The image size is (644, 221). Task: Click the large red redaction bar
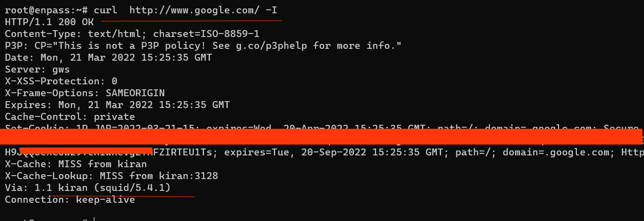pyautogui.click(x=321, y=137)
